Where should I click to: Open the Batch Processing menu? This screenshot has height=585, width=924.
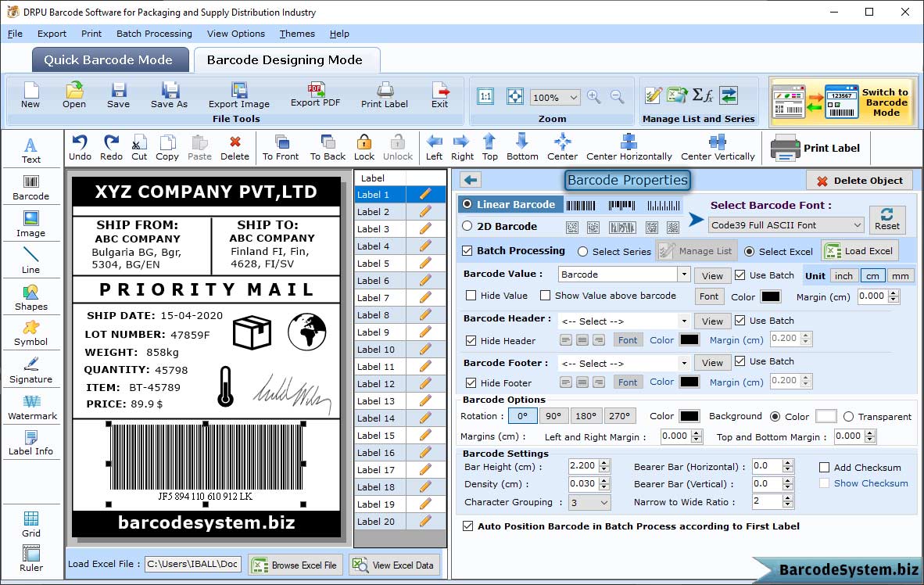coord(155,34)
